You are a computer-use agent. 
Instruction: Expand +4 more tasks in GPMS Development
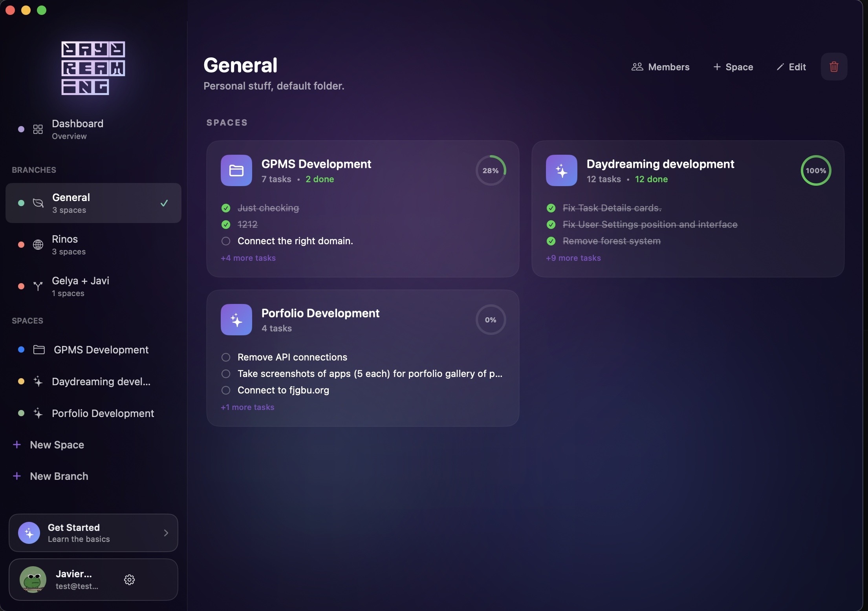pyautogui.click(x=248, y=258)
